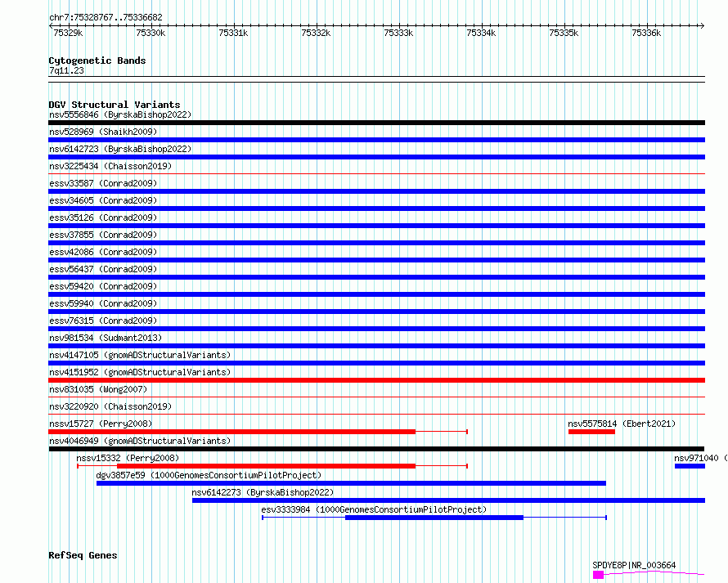The width and height of the screenshot is (728, 583).
Task: Click the chr7:75328767..75336682 coordinate text
Action: [106, 18]
